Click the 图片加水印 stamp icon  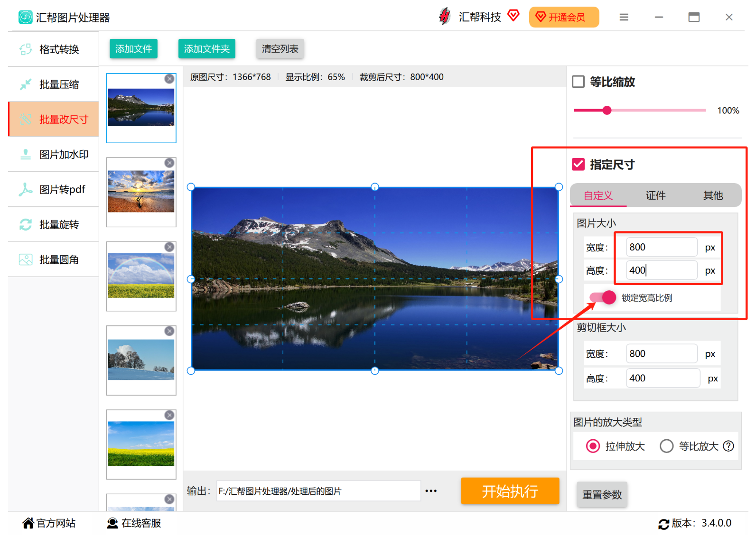pyautogui.click(x=26, y=155)
